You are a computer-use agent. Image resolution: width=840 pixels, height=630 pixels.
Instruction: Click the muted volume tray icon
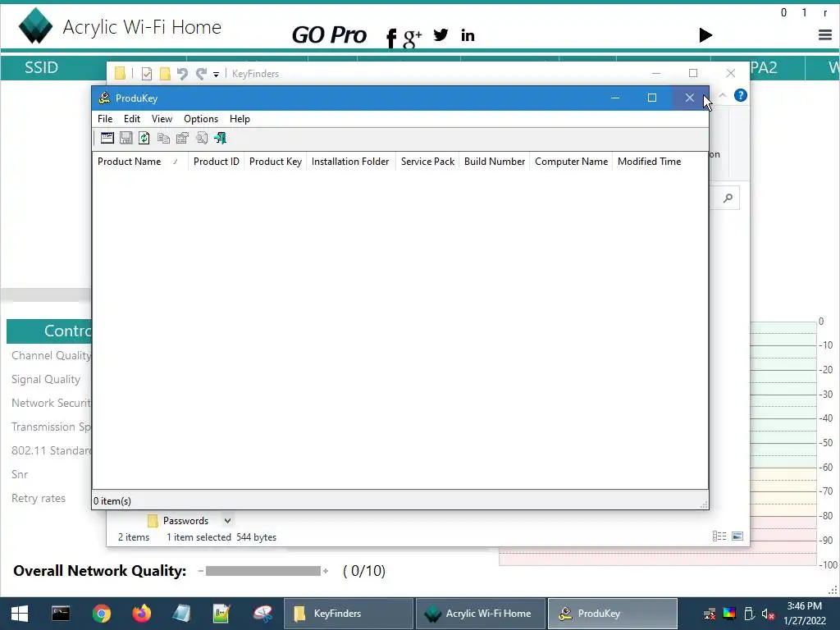coord(768,614)
